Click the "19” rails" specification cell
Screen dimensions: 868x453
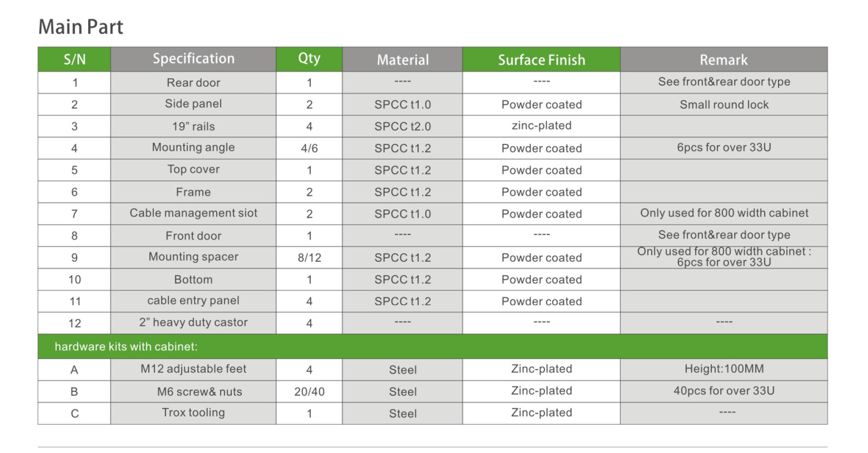(x=193, y=127)
